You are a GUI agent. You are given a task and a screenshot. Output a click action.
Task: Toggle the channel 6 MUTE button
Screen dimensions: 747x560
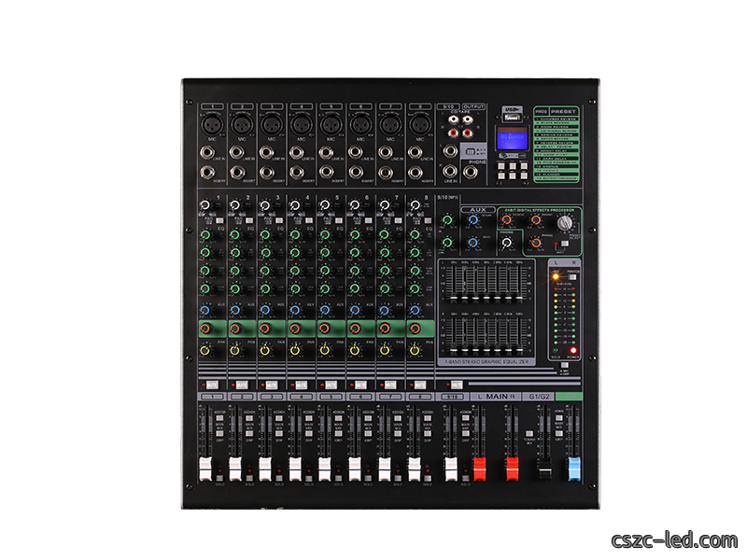coord(360,385)
